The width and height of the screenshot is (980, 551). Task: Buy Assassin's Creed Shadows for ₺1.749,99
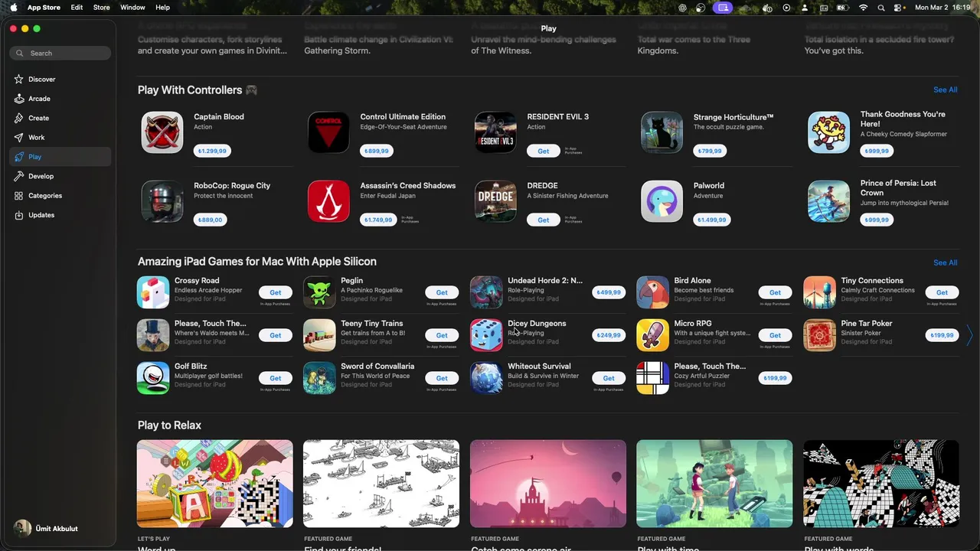point(378,220)
